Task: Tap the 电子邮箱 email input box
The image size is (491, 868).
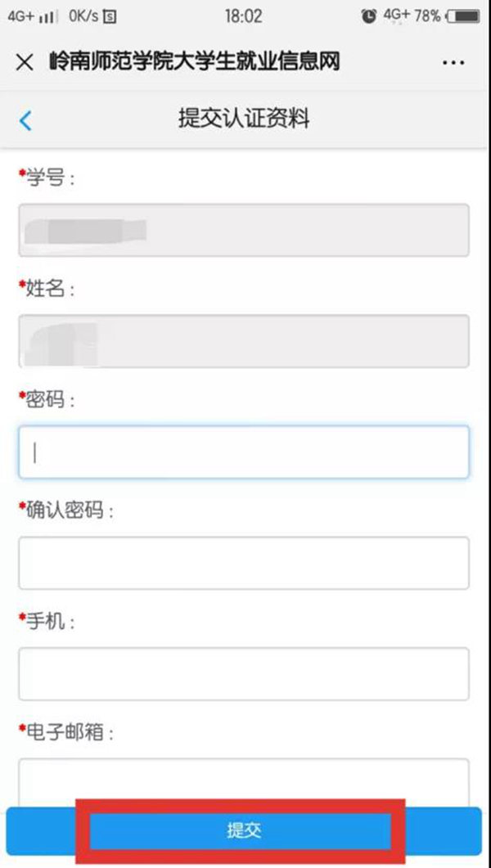Action: 245,773
